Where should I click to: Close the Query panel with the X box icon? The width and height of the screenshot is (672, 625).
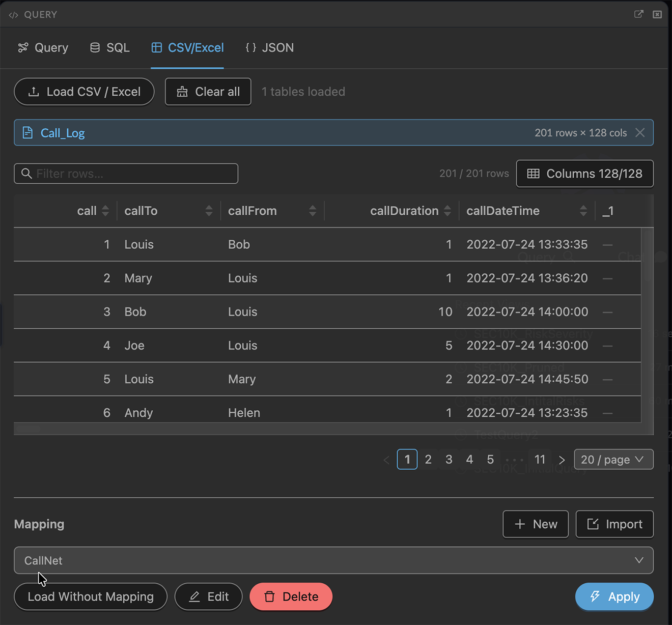point(657,14)
